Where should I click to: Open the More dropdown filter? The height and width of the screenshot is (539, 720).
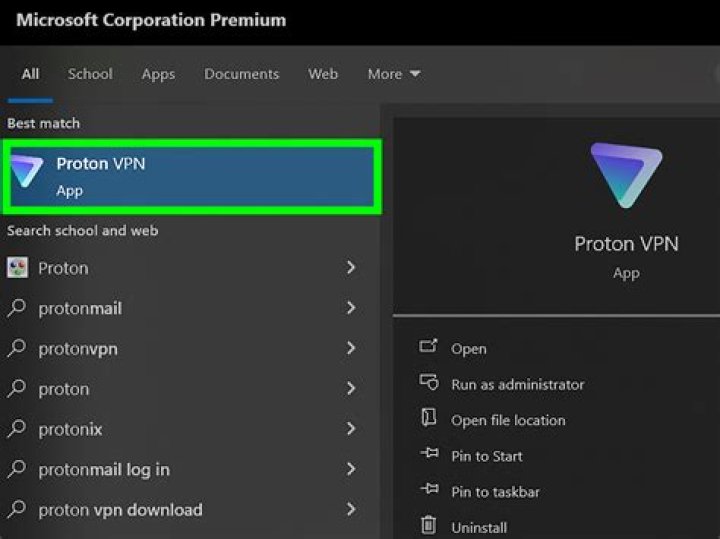tap(394, 74)
